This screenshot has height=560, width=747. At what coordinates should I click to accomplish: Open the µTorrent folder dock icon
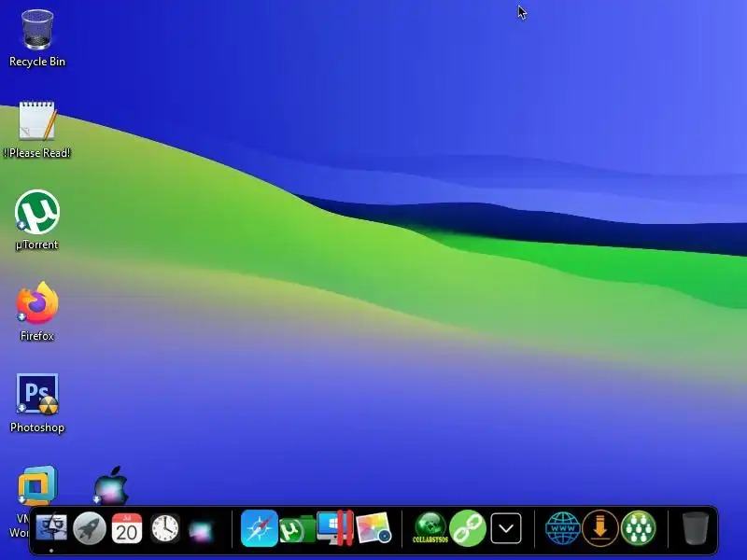pos(297,529)
